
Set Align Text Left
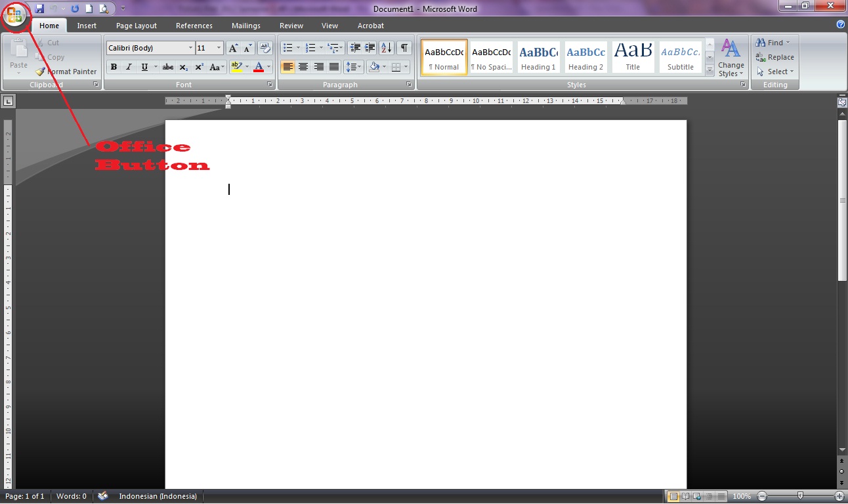287,67
